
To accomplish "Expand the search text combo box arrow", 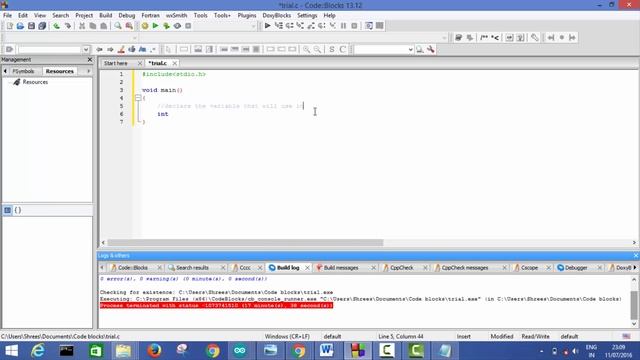I will [86, 49].
